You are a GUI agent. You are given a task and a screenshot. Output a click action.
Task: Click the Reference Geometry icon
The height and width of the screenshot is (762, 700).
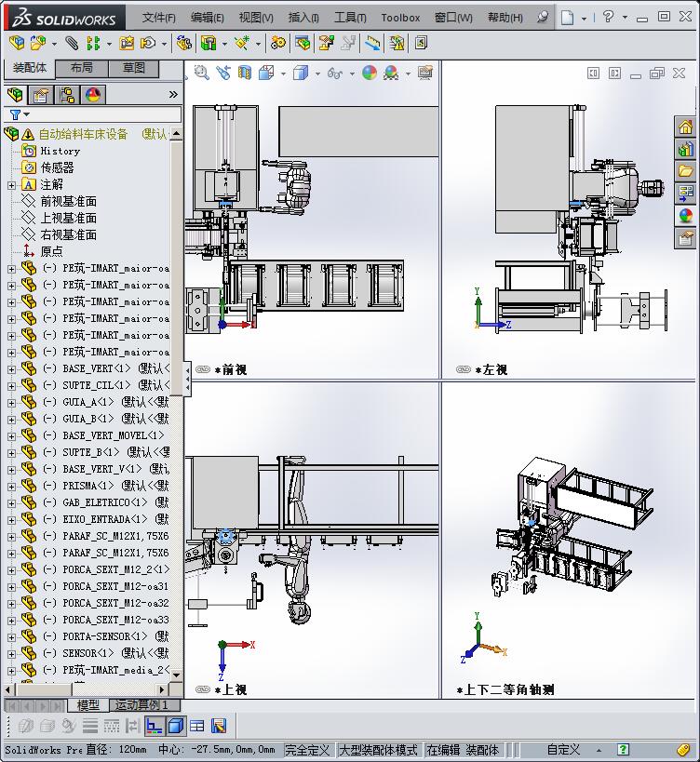click(242, 43)
